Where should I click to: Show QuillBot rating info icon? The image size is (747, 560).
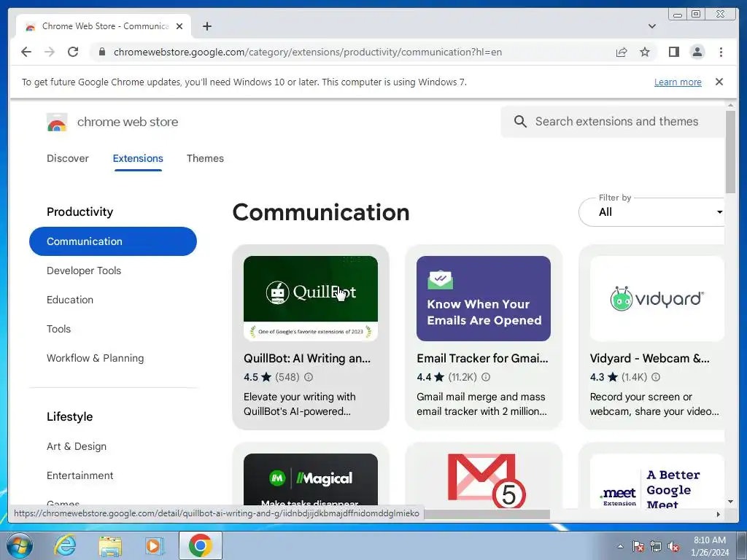point(309,377)
